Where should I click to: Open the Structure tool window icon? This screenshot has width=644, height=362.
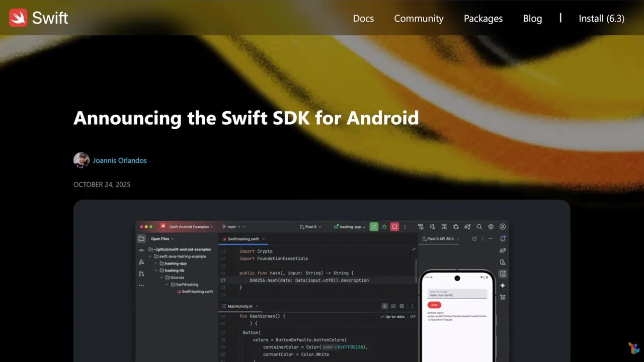141,262
